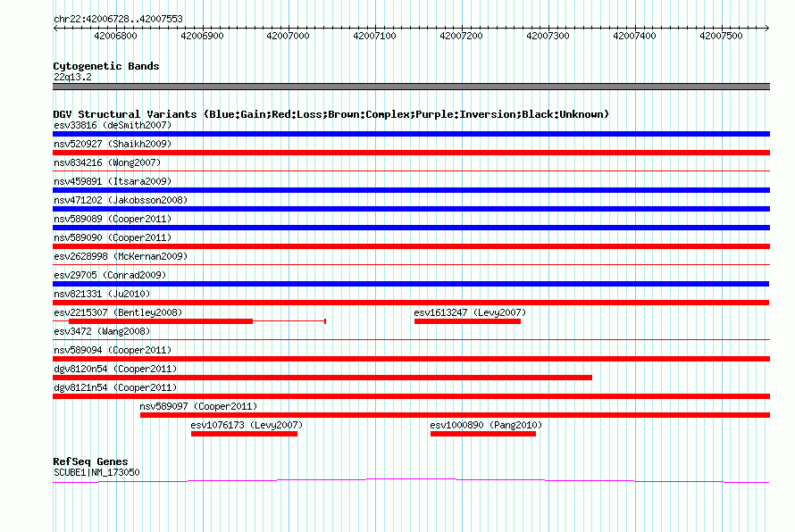Click the 42007000 ruler position label
Viewport: 795px width, 532px height.
click(288, 36)
